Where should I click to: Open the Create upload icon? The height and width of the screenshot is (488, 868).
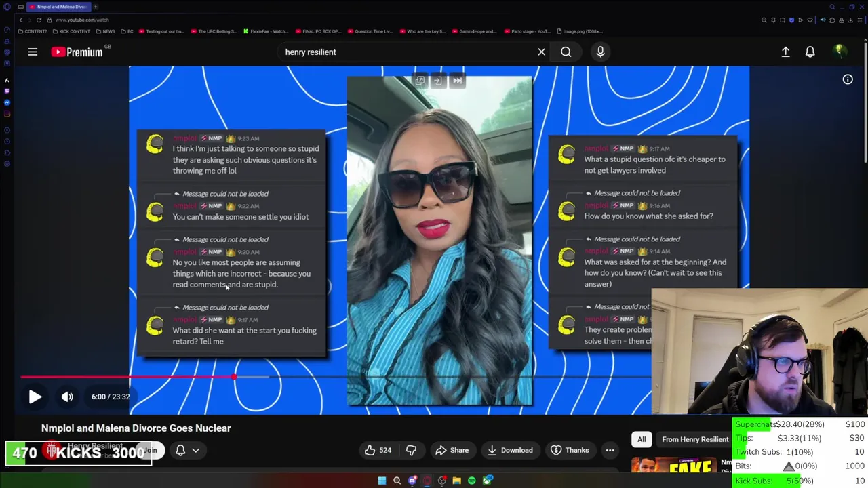(x=785, y=52)
